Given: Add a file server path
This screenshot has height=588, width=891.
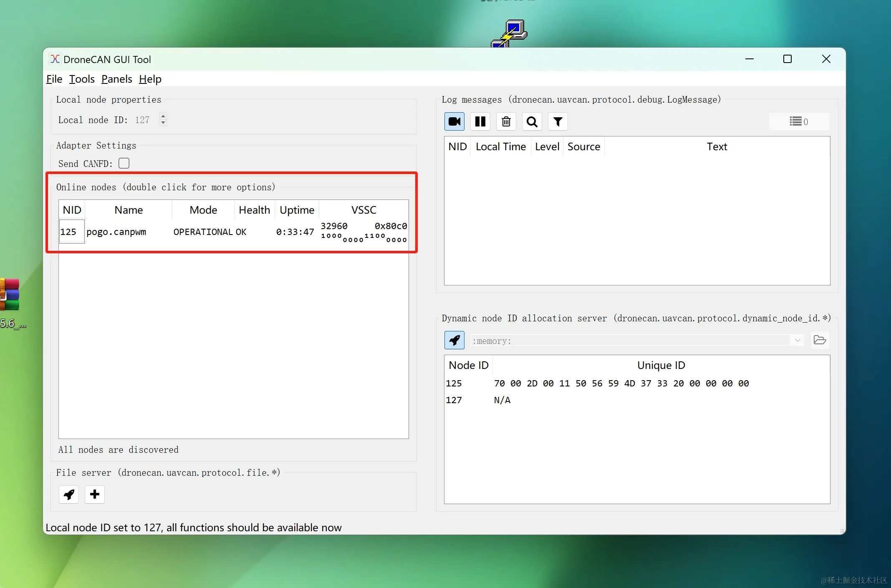Looking at the screenshot, I should tap(95, 495).
